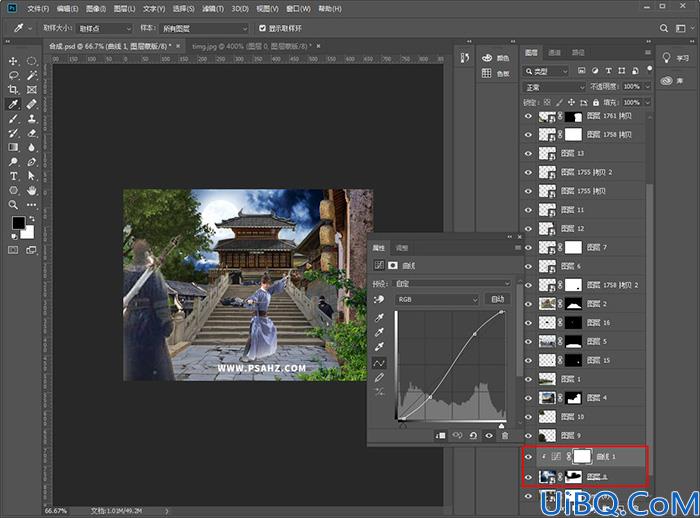Open the search icon in options bar
This screenshot has width=700, height=518.
[664, 28]
